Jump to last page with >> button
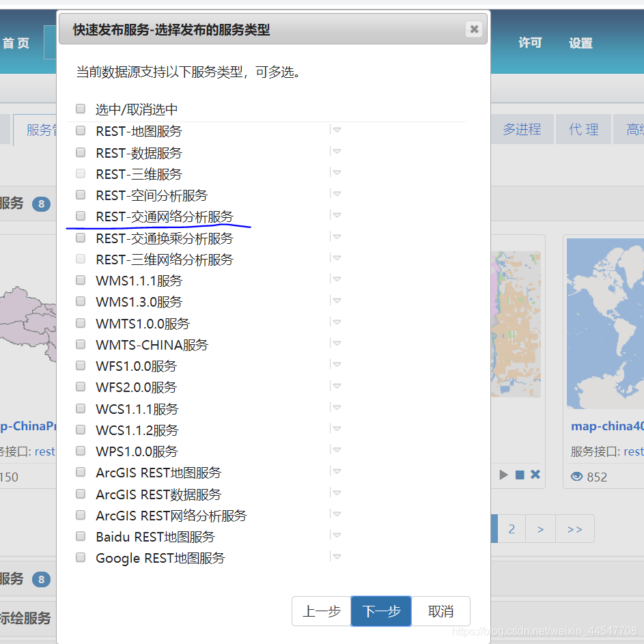 point(574,529)
